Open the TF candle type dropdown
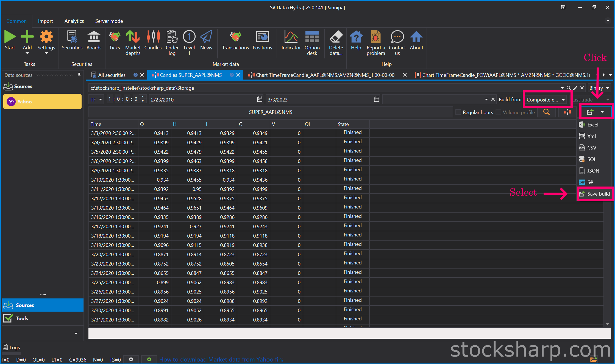 [96, 100]
